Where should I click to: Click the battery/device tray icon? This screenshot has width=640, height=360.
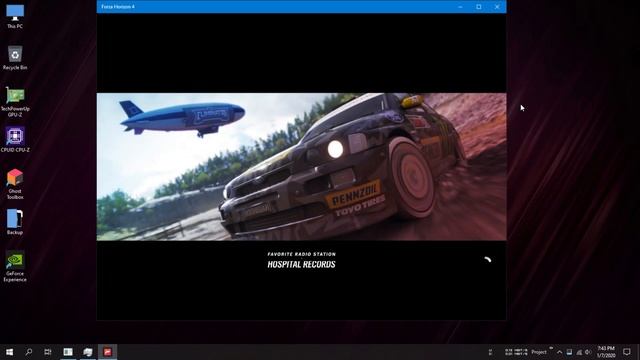point(569,352)
